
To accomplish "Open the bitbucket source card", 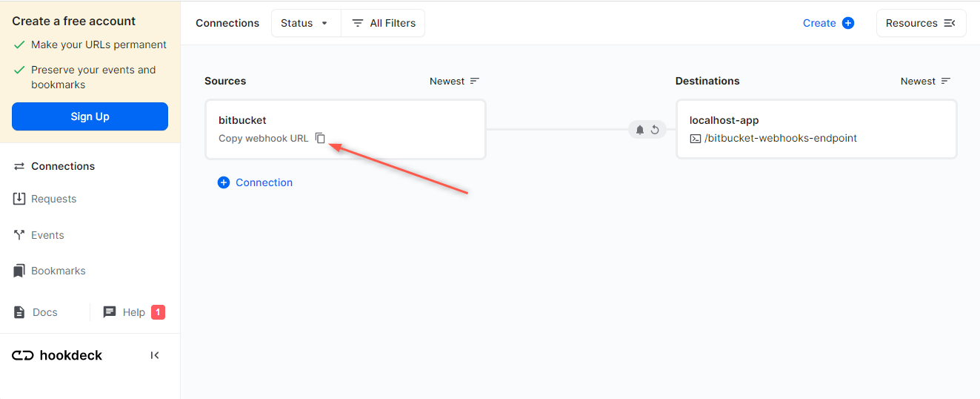I will click(345, 129).
